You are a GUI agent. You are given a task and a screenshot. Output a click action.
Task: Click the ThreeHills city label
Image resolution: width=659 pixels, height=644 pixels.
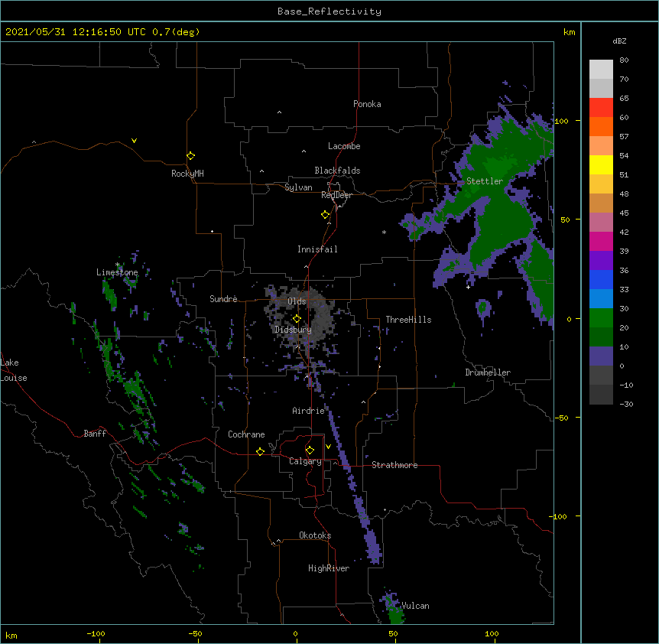click(x=408, y=320)
